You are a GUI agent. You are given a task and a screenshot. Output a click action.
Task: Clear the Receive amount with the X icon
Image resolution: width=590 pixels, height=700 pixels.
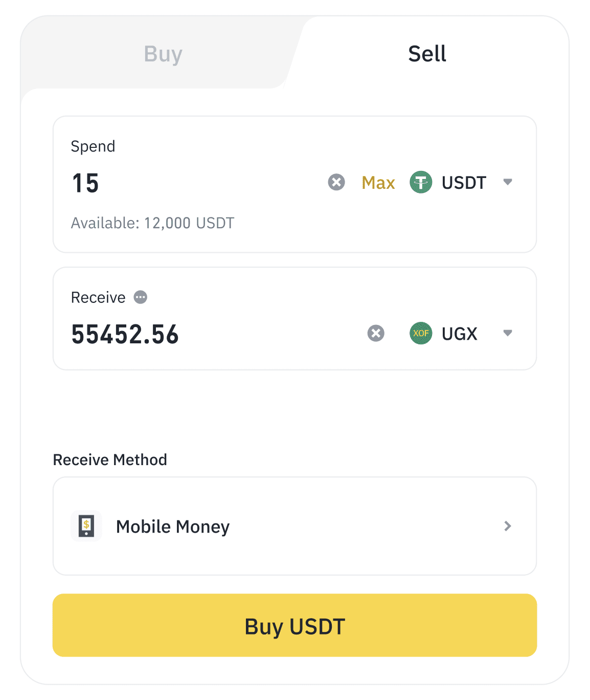click(376, 334)
